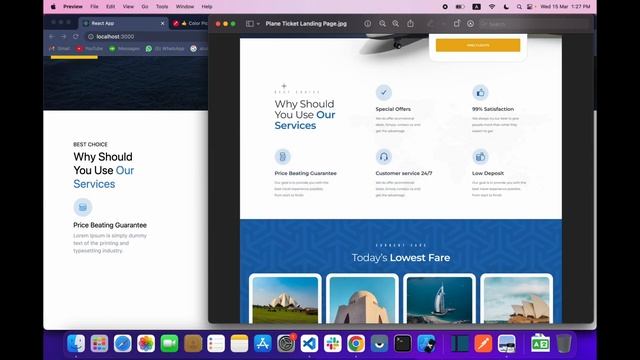640x360 pixels.
Task: Rotate the image in Preview toolbar
Action: click(x=457, y=24)
